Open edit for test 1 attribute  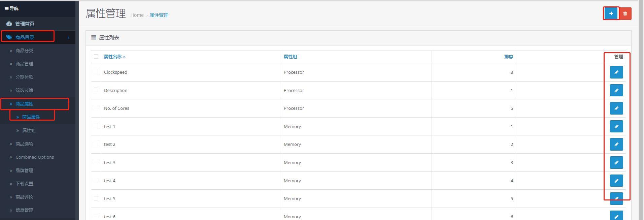(616, 126)
